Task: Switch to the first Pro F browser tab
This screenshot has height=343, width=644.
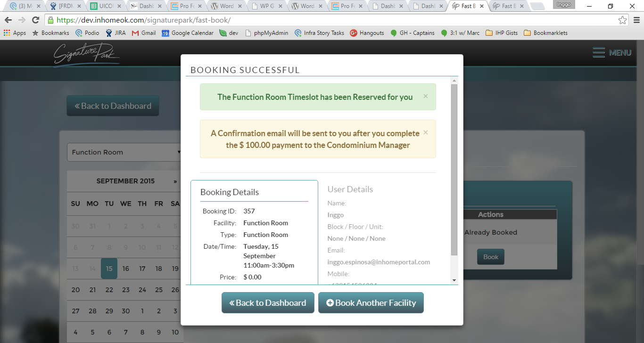Action: [187, 6]
